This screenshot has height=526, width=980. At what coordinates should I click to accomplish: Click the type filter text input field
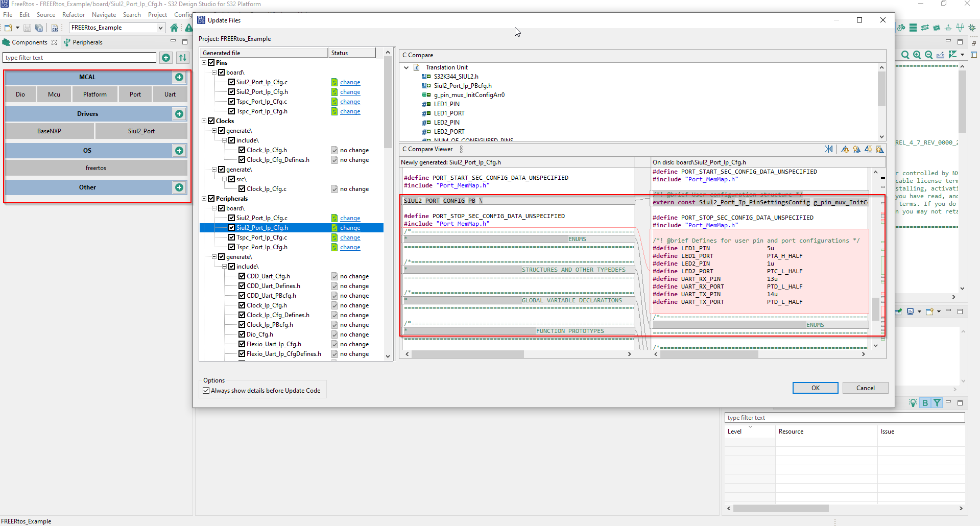[x=79, y=57]
